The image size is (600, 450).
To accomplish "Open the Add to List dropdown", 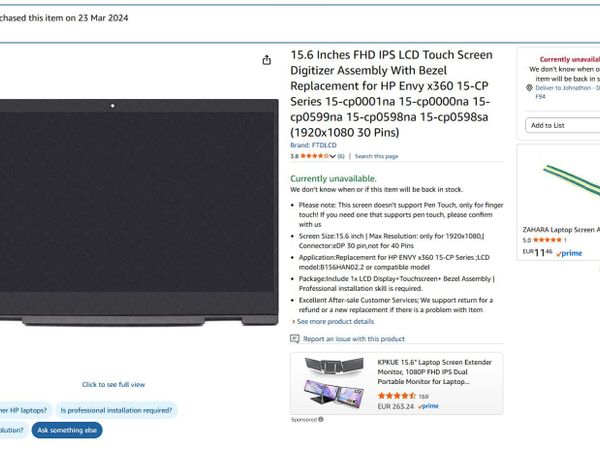I will (x=562, y=125).
